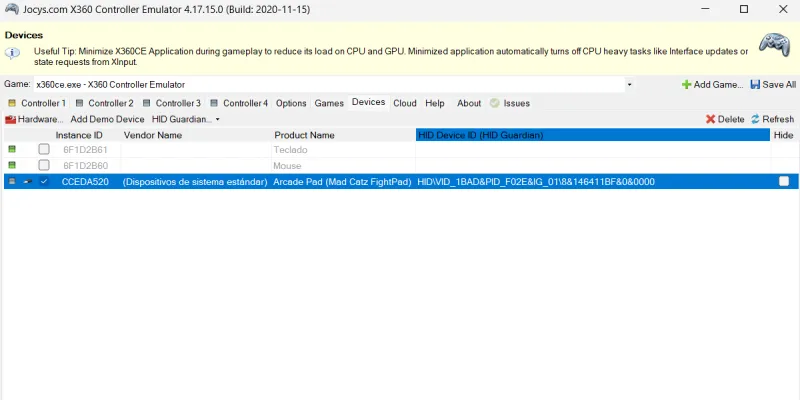
Task: Click the Delete button
Action: click(725, 119)
